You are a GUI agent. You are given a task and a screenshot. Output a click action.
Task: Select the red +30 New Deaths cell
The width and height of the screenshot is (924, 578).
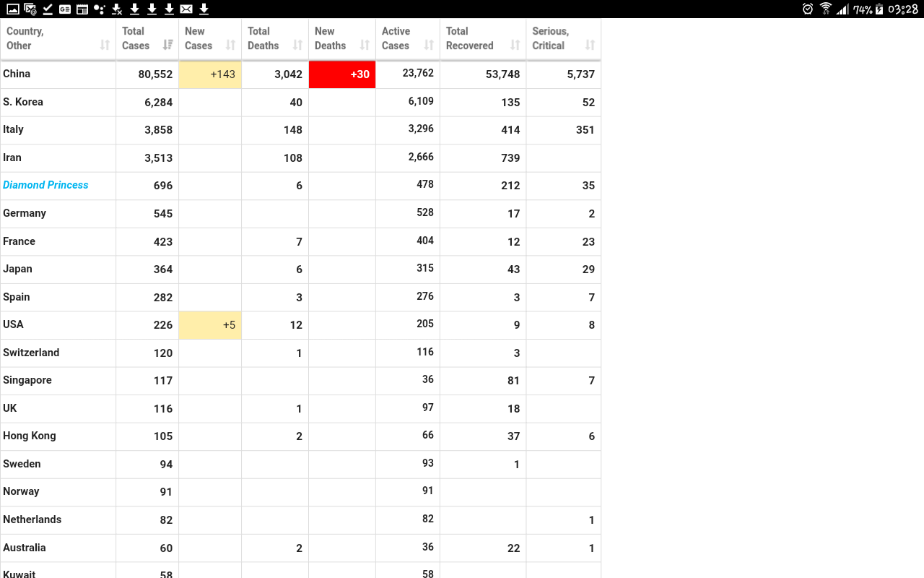click(x=341, y=74)
